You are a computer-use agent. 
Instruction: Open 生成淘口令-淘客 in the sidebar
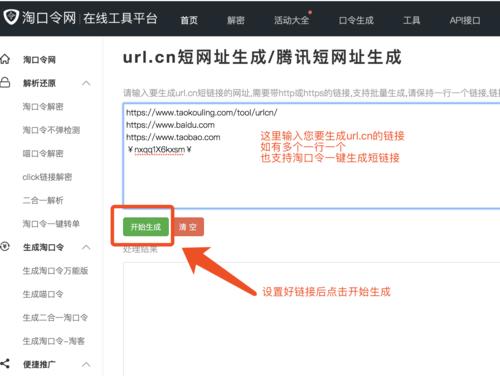[x=54, y=341]
